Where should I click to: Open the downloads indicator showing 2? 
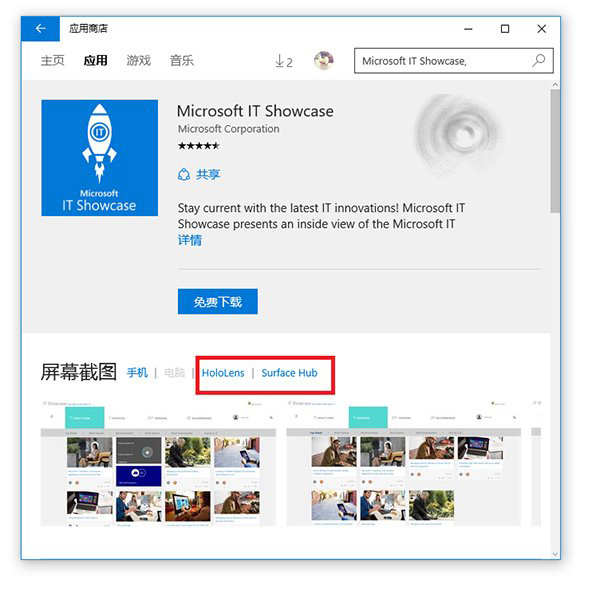coord(284,61)
